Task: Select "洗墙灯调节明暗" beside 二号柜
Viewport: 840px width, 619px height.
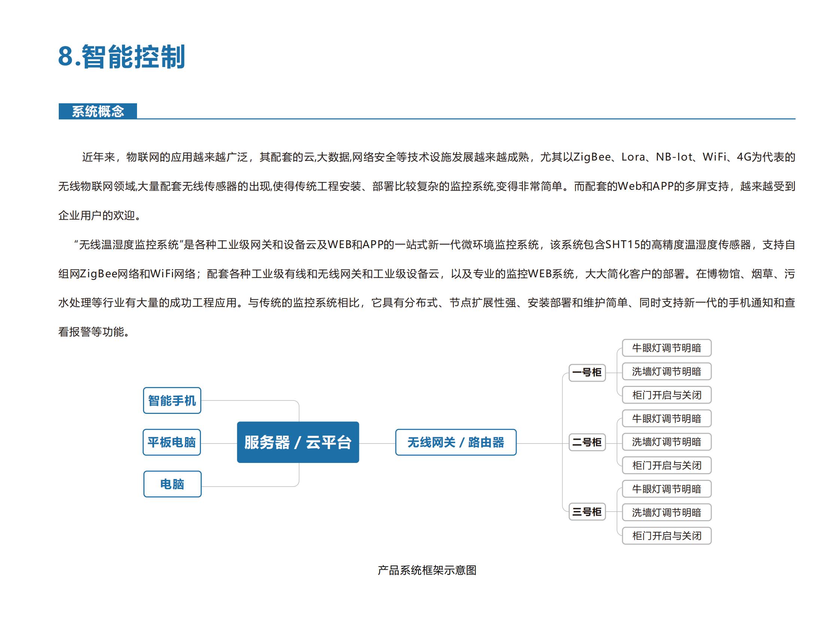Action: click(x=666, y=442)
